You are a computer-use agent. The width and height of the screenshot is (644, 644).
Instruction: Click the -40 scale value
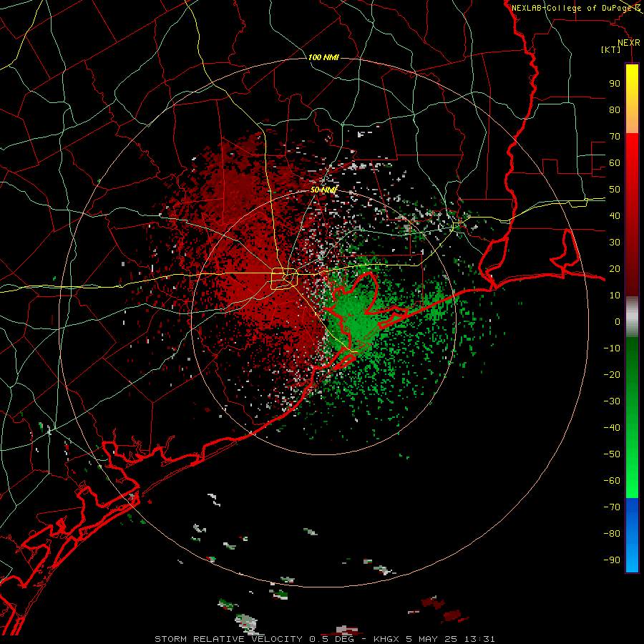click(612, 428)
